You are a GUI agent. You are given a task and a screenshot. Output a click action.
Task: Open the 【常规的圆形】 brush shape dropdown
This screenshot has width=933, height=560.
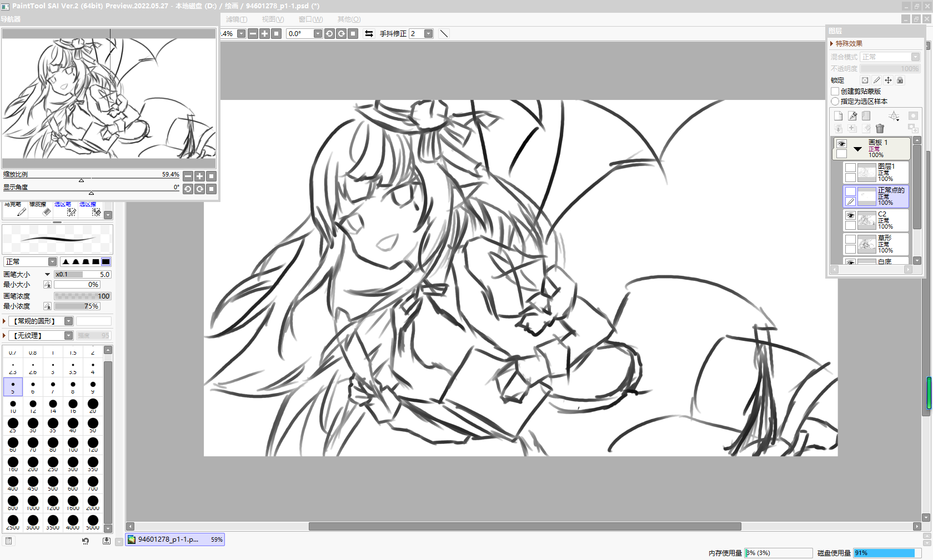pos(68,321)
